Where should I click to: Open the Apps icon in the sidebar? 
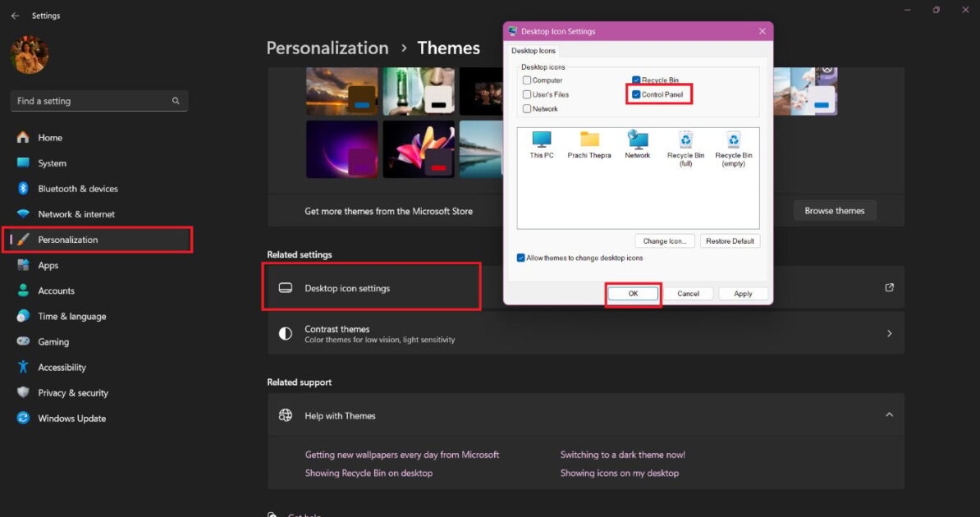point(23,265)
